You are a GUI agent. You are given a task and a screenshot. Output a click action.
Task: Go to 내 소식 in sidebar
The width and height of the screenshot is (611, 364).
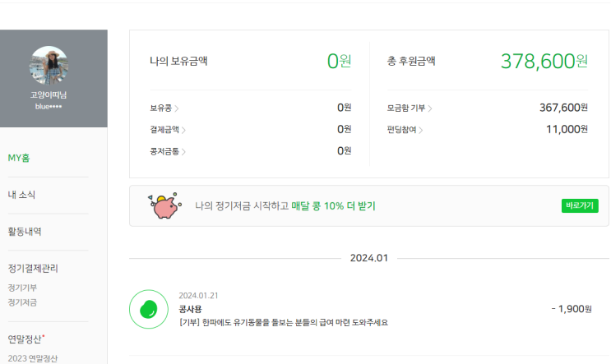(x=21, y=195)
